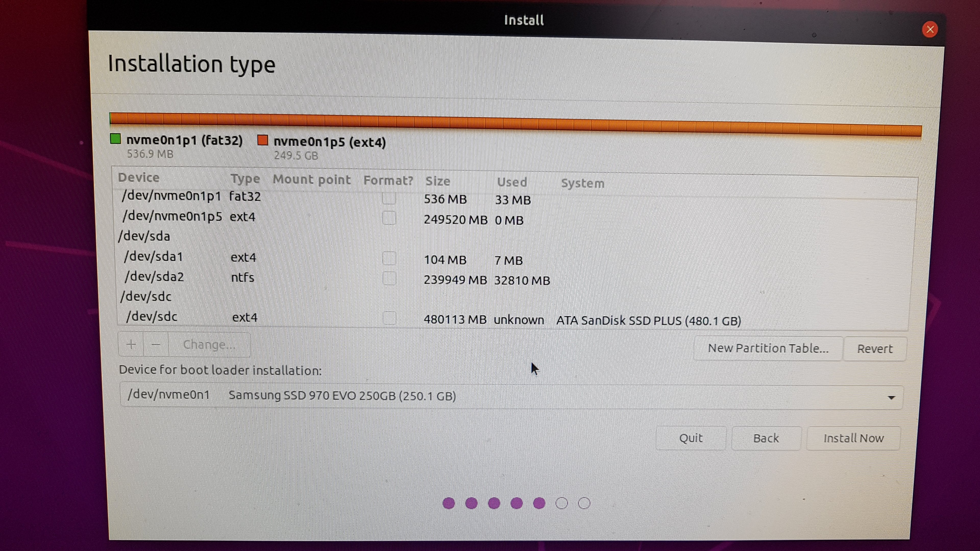Click the Install Now button
This screenshot has height=551, width=980.
(853, 439)
